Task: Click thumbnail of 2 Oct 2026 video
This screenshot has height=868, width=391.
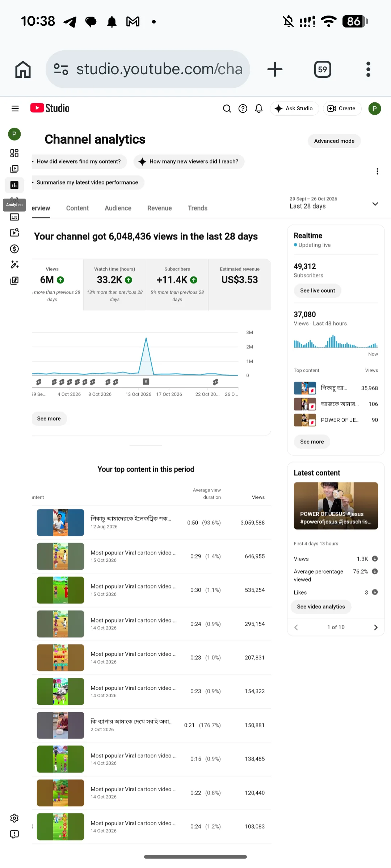Action: (x=60, y=726)
